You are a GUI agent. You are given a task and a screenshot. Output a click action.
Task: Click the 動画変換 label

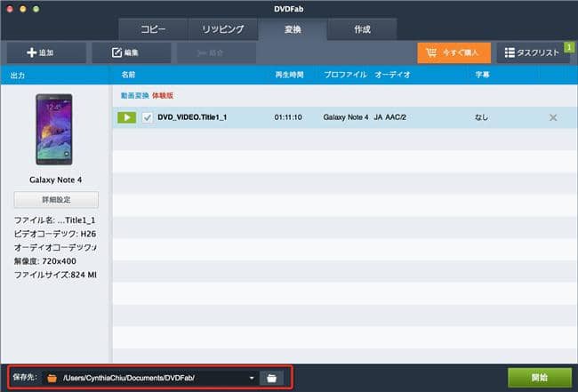(134, 95)
